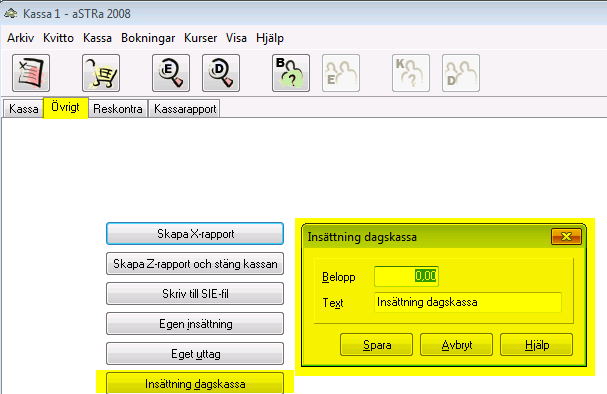Viewport: 607px width, 394px height.
Task: Click the greyed D persons icon
Action: tap(461, 73)
